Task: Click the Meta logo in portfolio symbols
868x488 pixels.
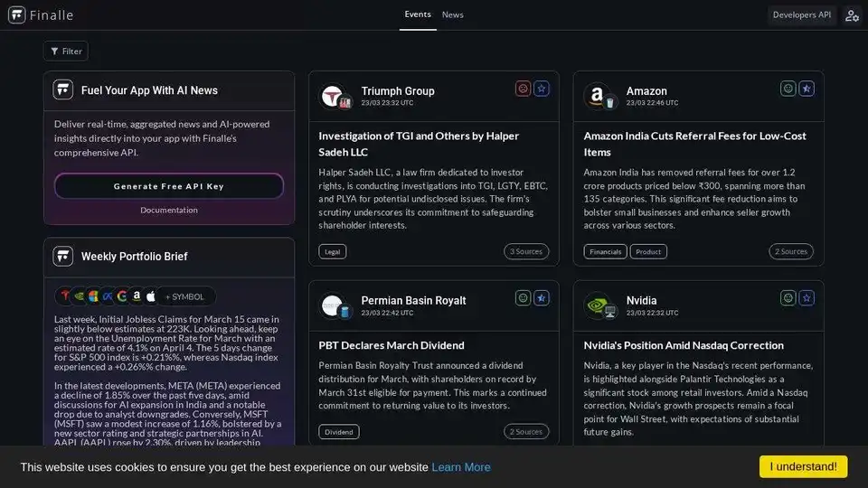Action: (108, 296)
